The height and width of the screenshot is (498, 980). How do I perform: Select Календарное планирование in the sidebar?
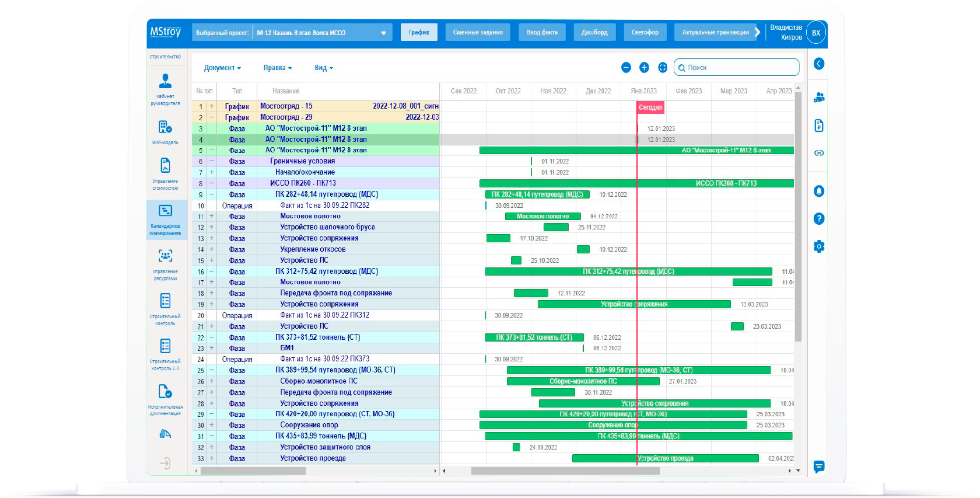pyautogui.click(x=166, y=220)
